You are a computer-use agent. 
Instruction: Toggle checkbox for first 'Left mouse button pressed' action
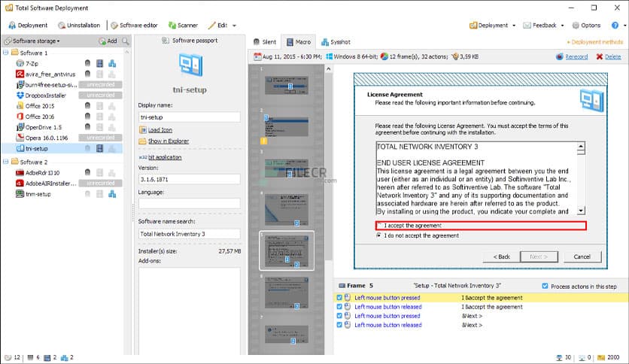tap(339, 298)
